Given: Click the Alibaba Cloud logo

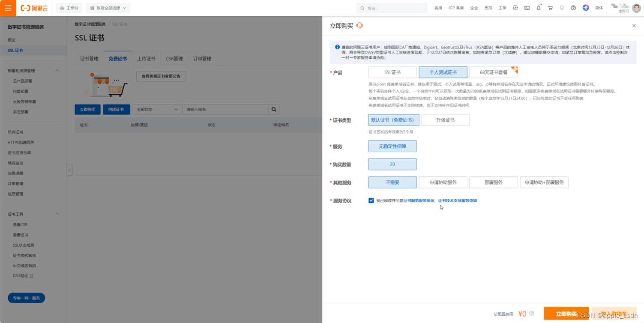Looking at the screenshot, I should [34, 8].
